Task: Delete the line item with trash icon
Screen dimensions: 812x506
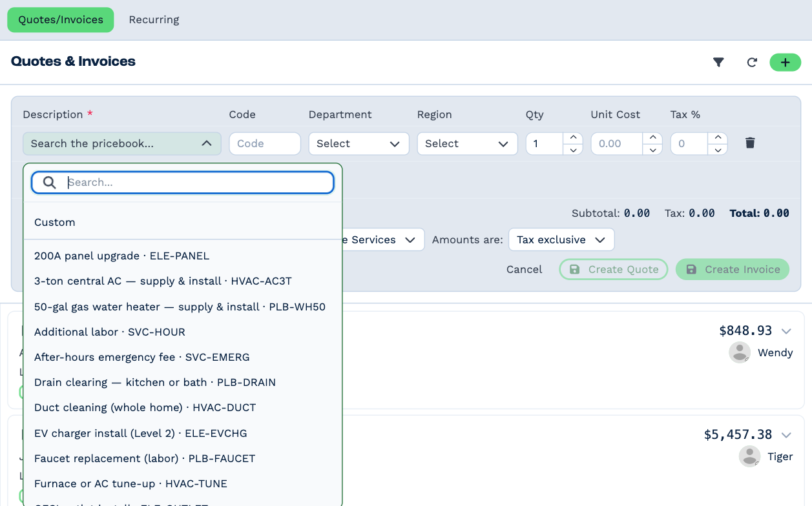Action: click(750, 143)
